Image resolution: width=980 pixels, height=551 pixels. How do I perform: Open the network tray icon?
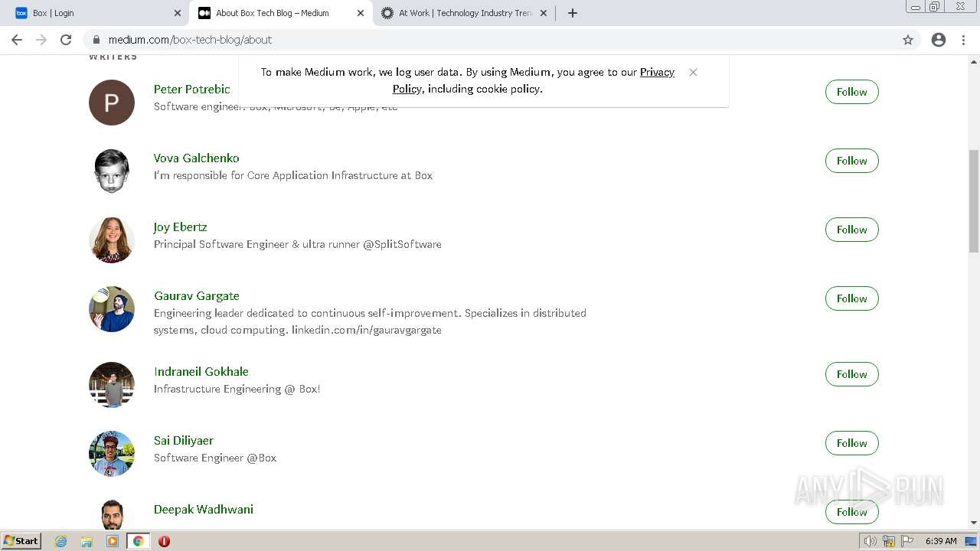[889, 541]
